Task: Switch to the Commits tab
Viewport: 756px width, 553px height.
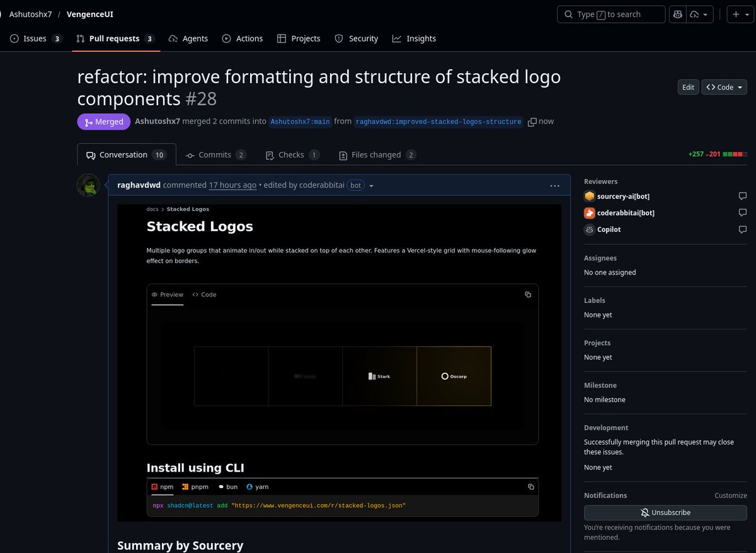Action: coord(216,155)
